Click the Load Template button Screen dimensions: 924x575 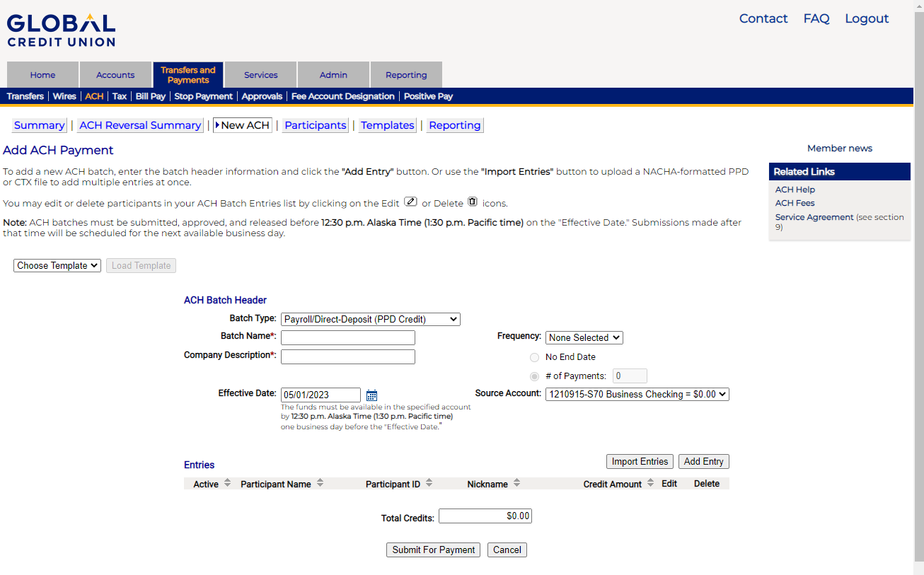(141, 266)
